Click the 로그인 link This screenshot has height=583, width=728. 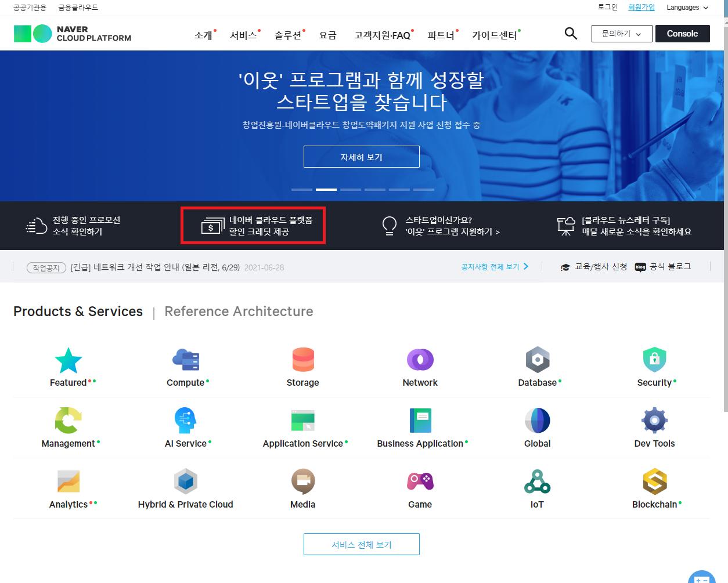point(608,7)
